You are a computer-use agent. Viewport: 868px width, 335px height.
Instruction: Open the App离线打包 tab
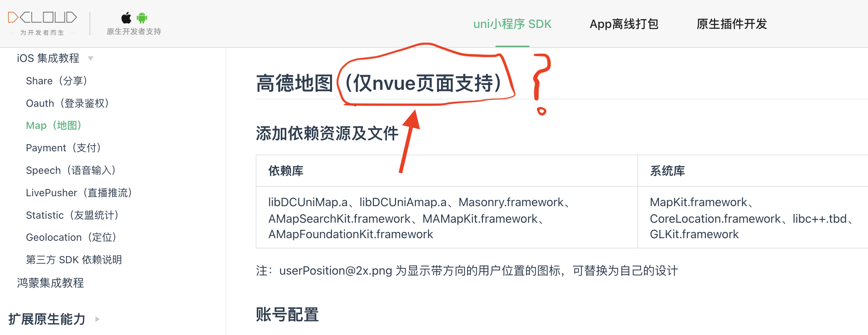[x=624, y=24]
